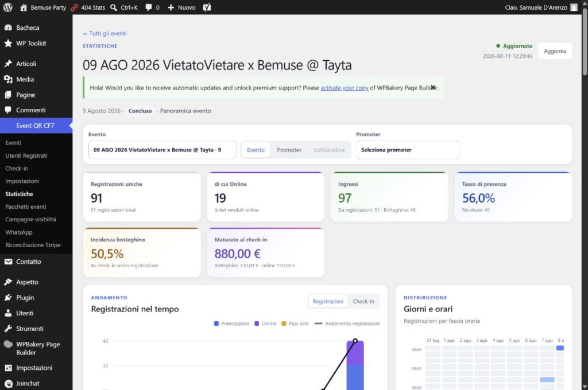This screenshot has height=390, width=588.
Task: Open the 404 Stats link icon
Action: tap(75, 7)
